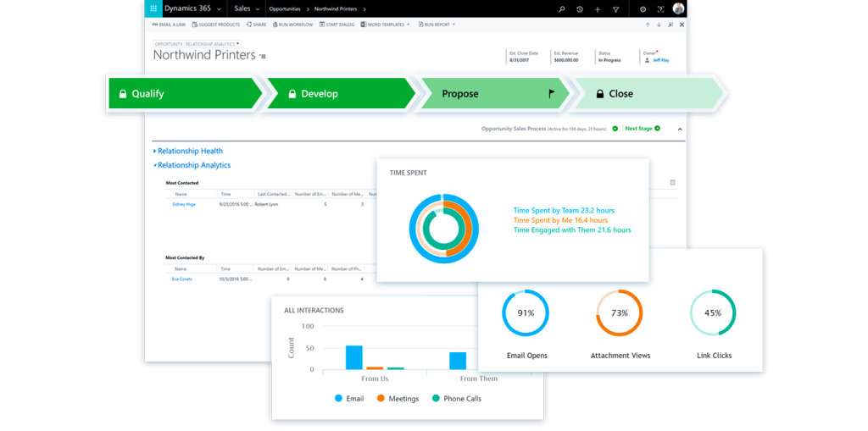This screenshot has height=431, width=868.
Task: Open Sidney Higa contact link
Action: [183, 204]
